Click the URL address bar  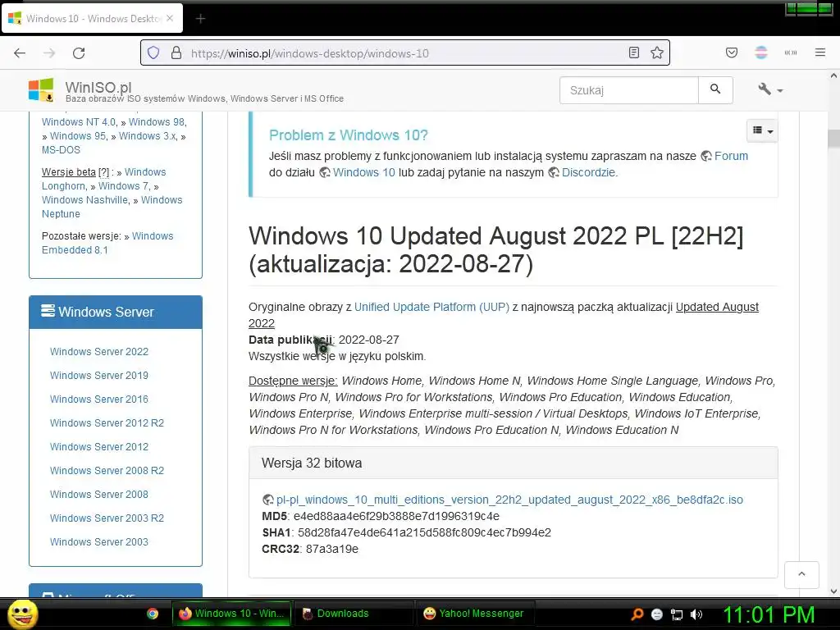click(x=407, y=53)
